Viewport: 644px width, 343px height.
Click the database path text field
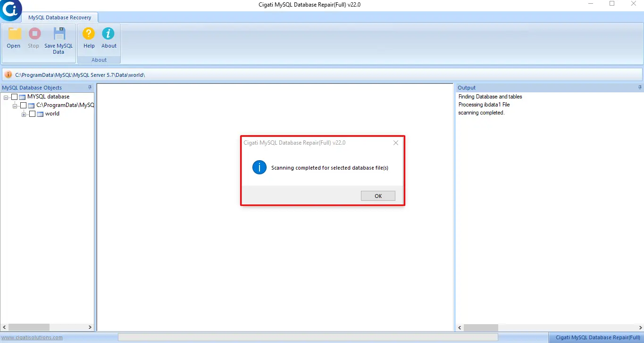(x=323, y=74)
